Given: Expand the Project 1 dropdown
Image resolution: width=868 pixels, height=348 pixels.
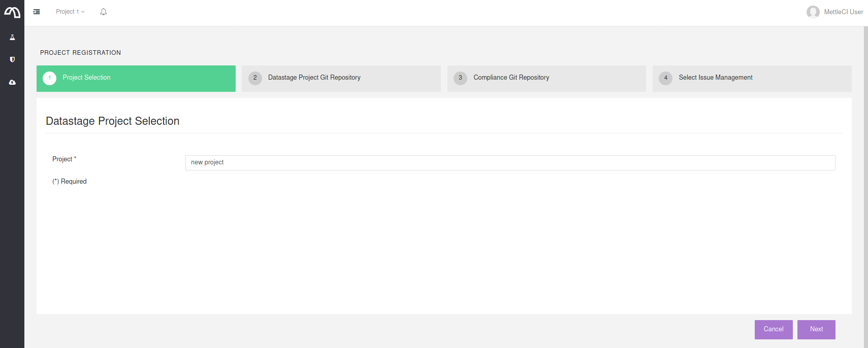Looking at the screenshot, I should tap(70, 12).
